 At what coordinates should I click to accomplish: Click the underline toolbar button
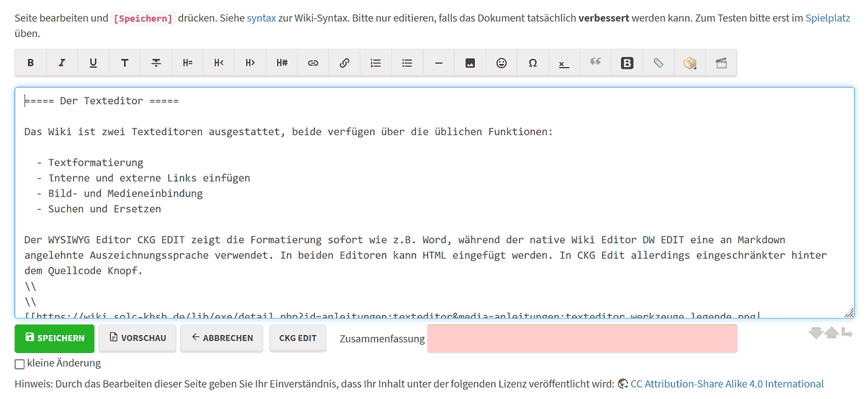93,63
